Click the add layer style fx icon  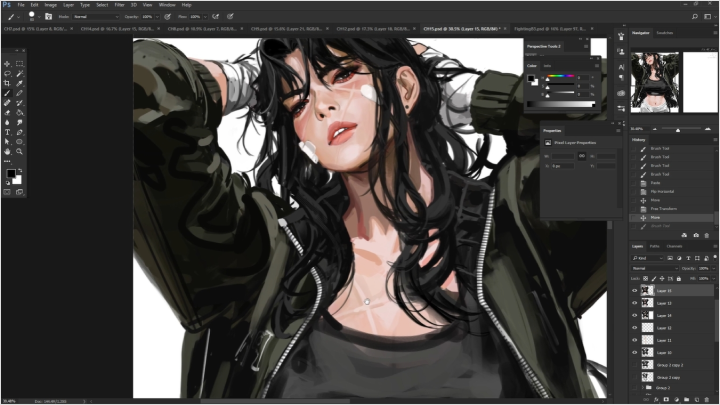tap(657, 400)
